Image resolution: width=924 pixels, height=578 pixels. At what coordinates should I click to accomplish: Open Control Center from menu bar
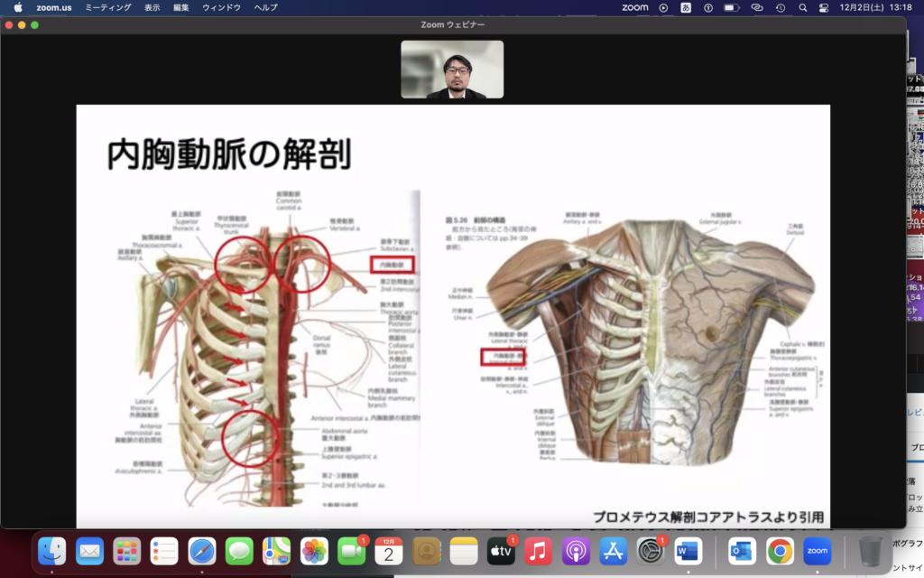click(x=823, y=7)
